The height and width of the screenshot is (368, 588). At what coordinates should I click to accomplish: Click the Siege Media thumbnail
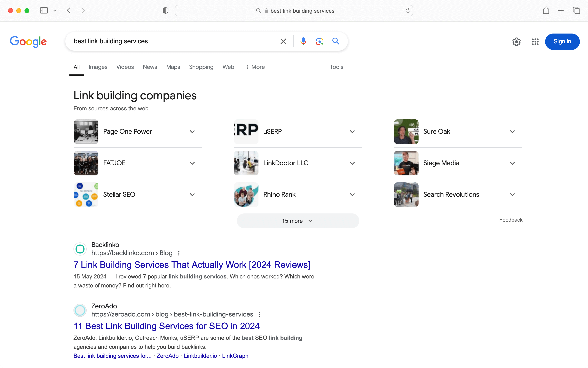click(x=406, y=163)
